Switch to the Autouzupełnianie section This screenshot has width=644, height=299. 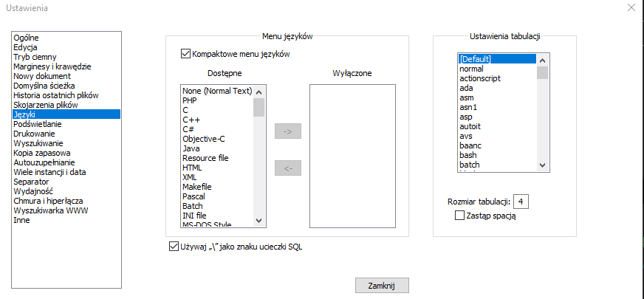(44, 162)
